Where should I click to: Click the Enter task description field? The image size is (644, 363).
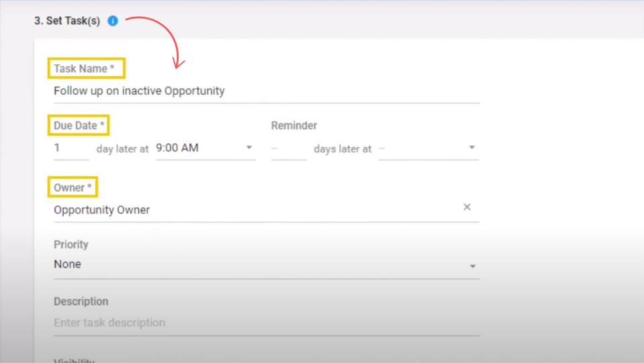point(267,323)
